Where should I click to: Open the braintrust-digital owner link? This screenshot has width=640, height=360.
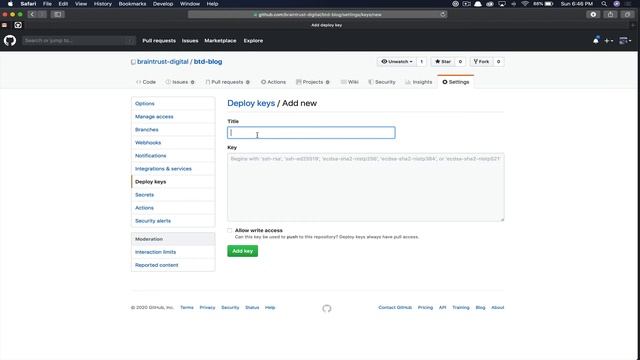click(163, 62)
